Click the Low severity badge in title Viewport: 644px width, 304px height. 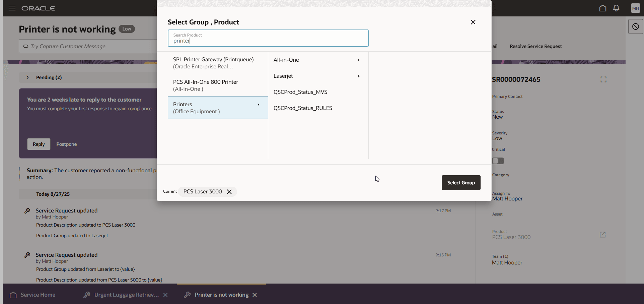click(x=127, y=29)
